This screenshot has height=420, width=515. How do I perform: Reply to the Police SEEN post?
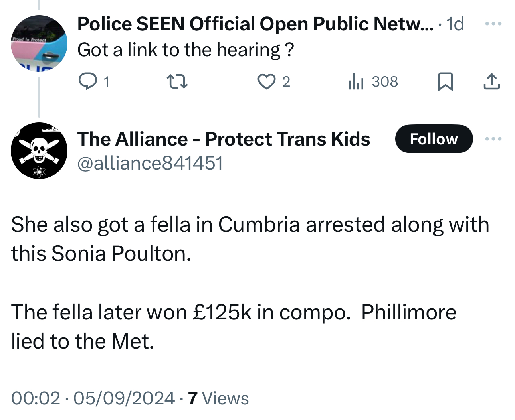(88, 81)
